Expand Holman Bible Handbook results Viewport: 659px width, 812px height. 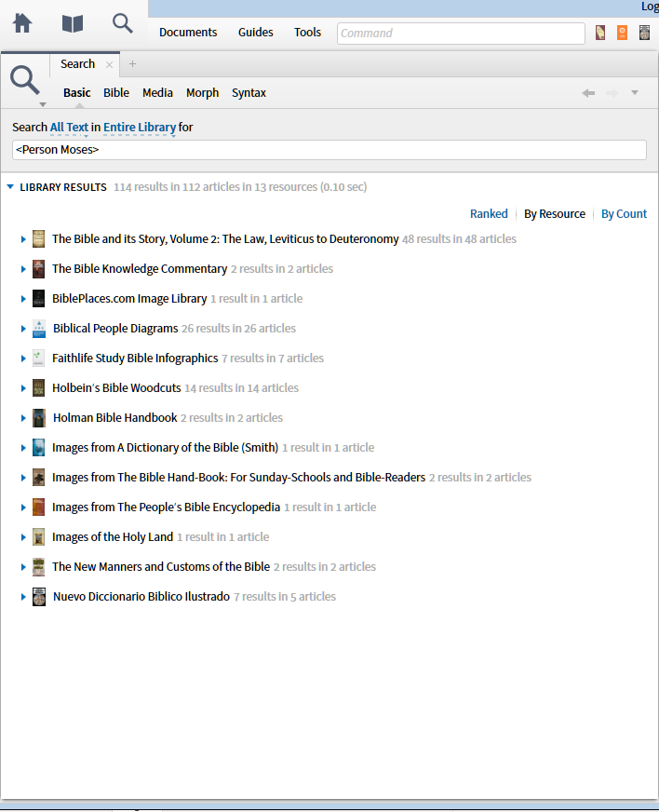(x=23, y=418)
